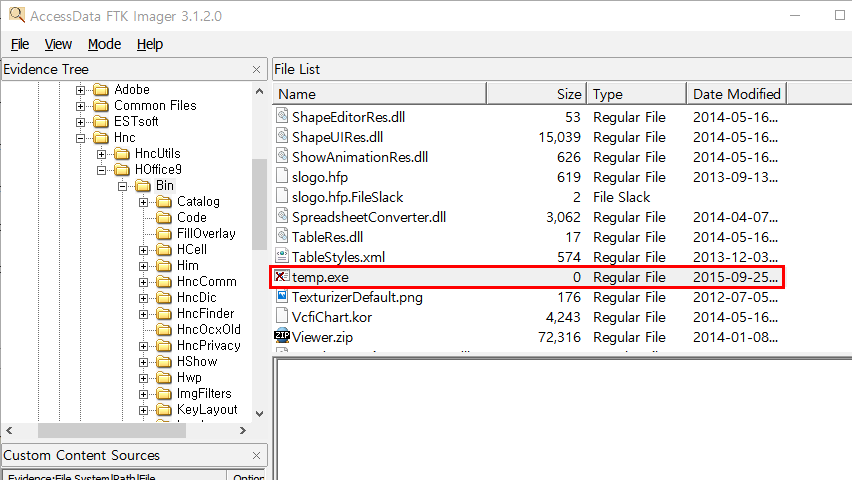The image size is (852, 480).
Task: Collapse the Hnc folder node
Action: pyautogui.click(x=80, y=138)
